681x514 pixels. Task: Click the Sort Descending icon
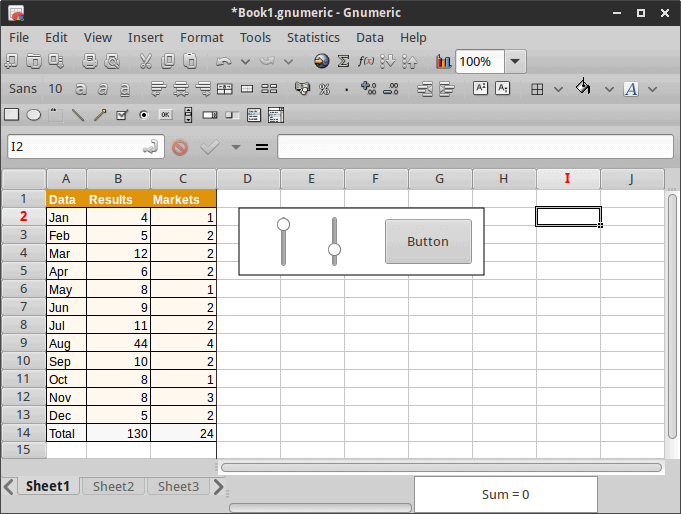(410, 61)
